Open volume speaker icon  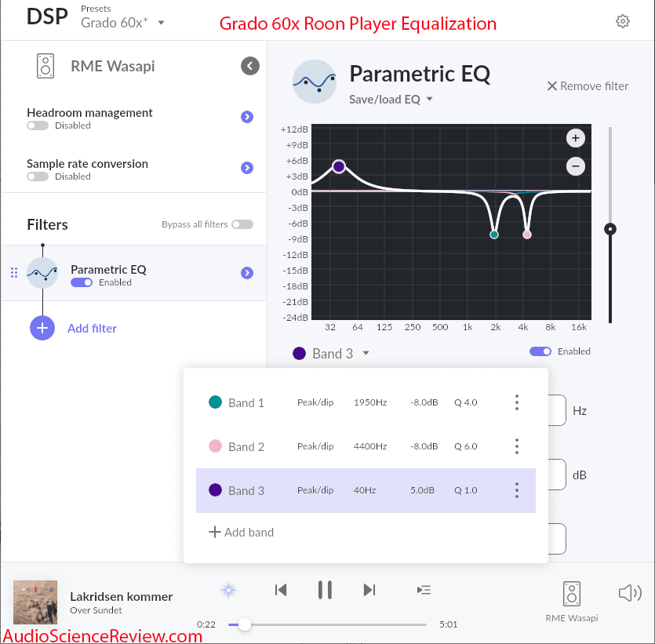coord(630,593)
